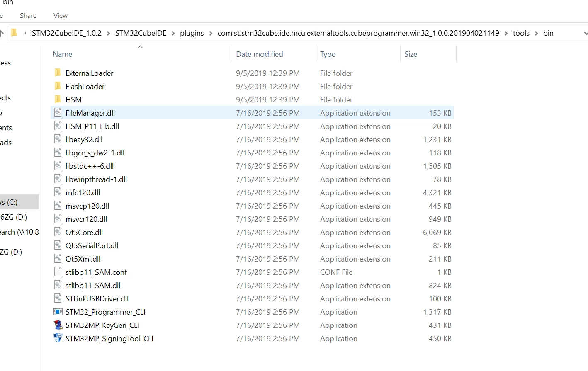Open the Share ribbon tab

coord(28,15)
